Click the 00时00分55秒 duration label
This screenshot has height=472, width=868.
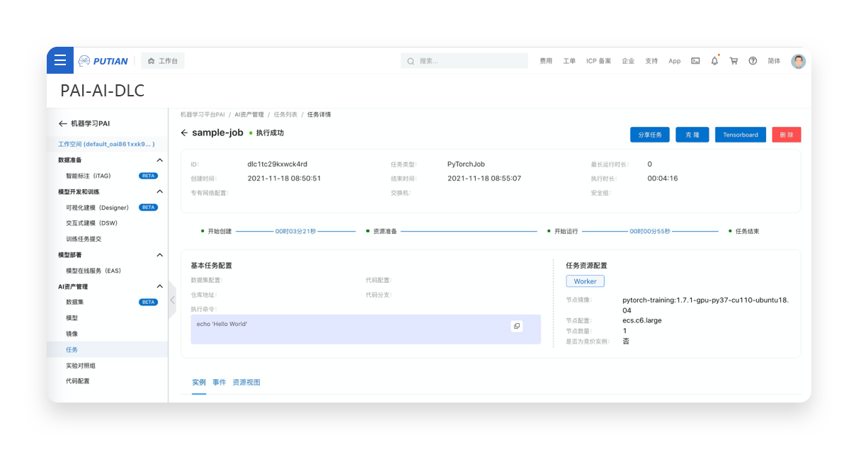click(x=650, y=231)
